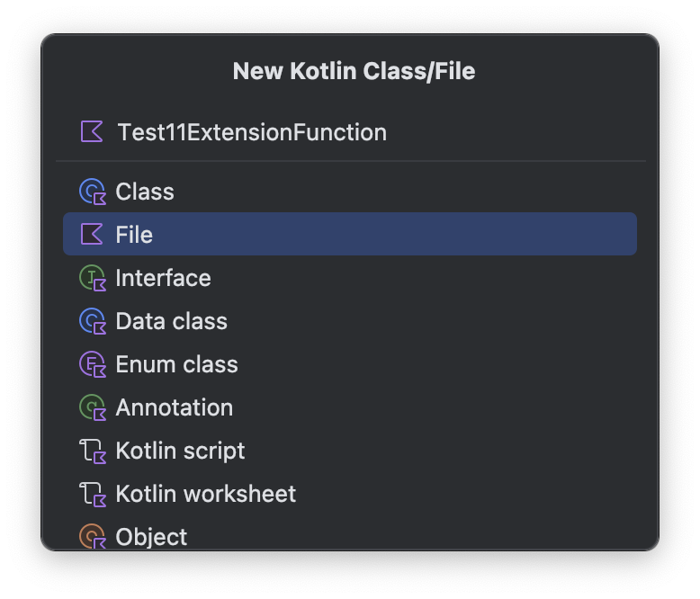This screenshot has height=599, width=700.
Task: Select the Annotation entry
Action: tap(174, 407)
